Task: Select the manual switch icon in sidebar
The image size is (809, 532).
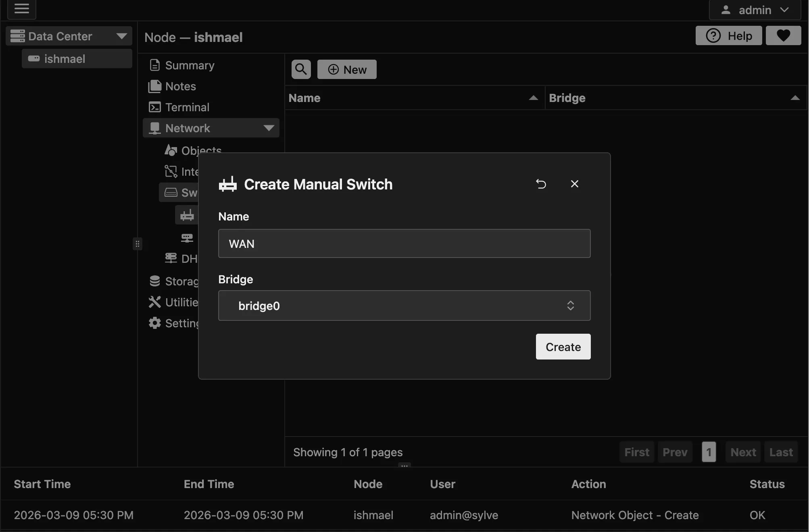Action: click(x=187, y=215)
